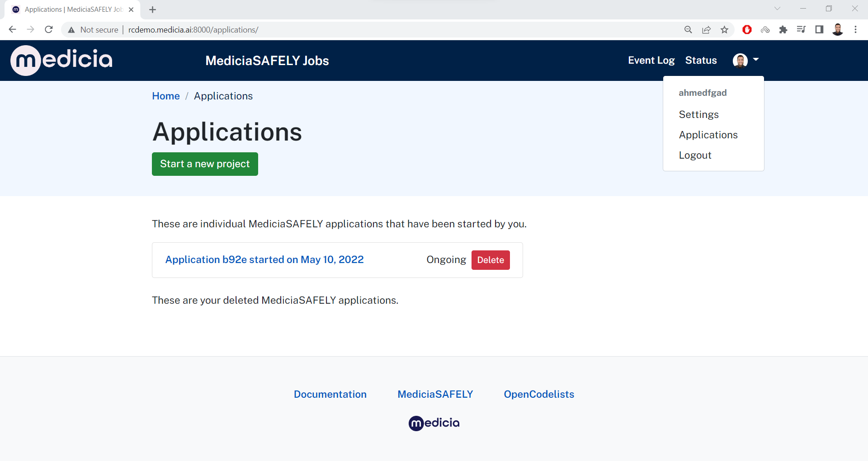Click the Ongoing status label
868x461 pixels.
[x=446, y=259]
